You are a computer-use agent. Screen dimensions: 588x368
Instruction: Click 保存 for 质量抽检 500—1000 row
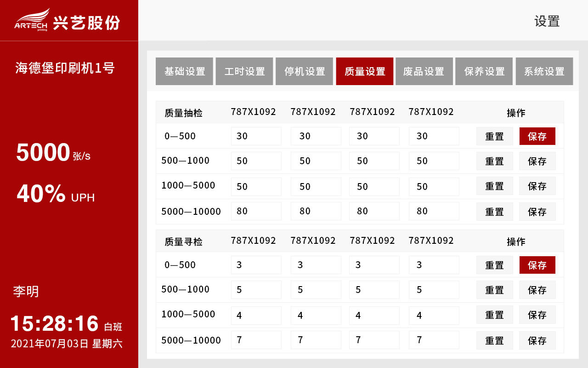point(537,161)
